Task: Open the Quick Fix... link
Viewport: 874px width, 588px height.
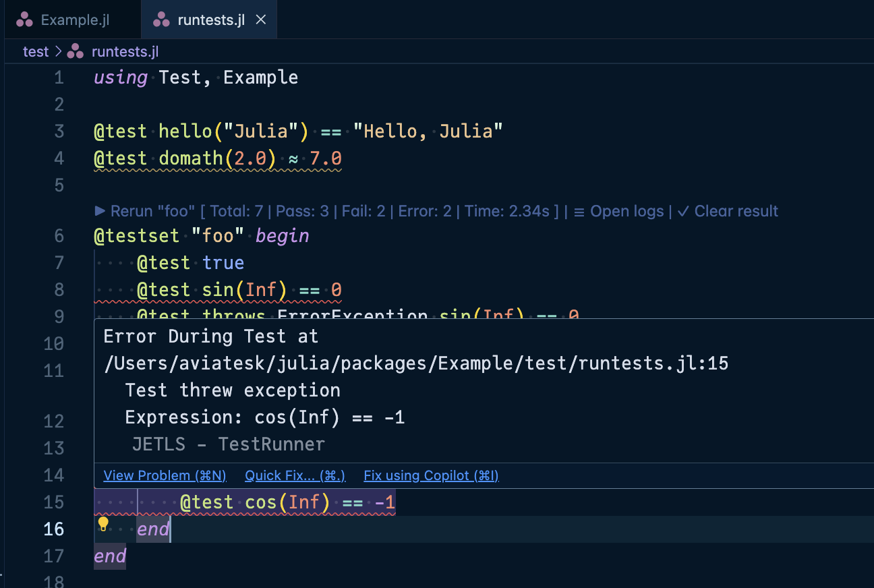Action: click(295, 475)
